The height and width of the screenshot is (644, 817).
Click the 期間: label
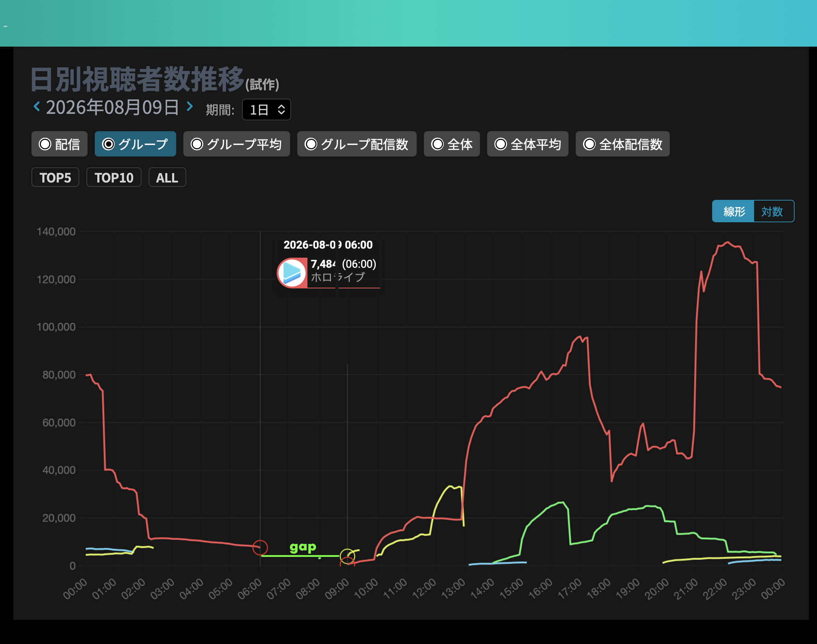pyautogui.click(x=220, y=110)
